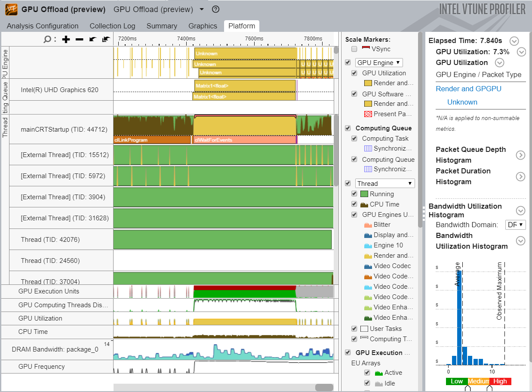Toggle the CPU Time checkbox in legend
The image size is (532, 392).
[x=354, y=204]
